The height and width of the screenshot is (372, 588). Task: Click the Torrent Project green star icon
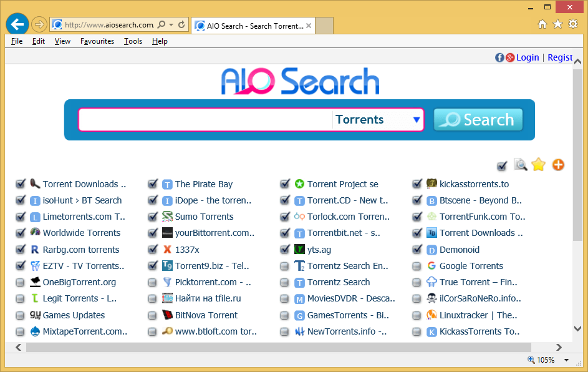(299, 184)
